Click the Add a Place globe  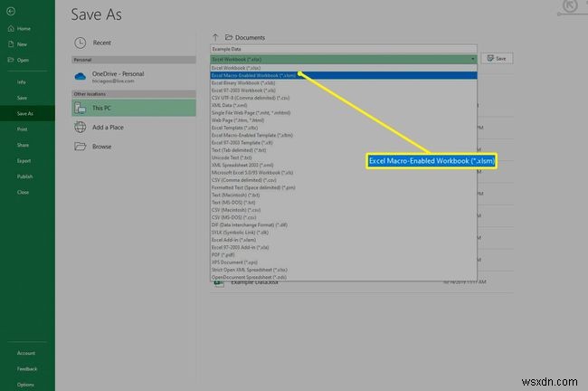point(80,128)
